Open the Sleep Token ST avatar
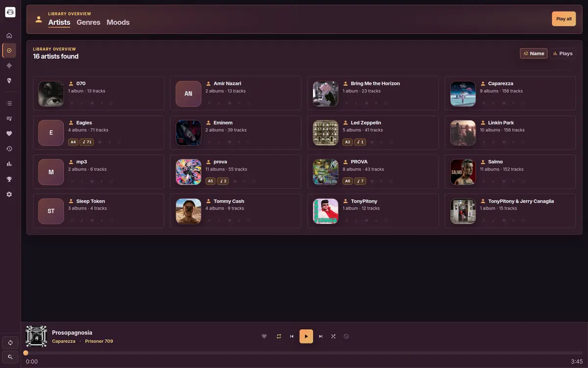 click(51, 211)
